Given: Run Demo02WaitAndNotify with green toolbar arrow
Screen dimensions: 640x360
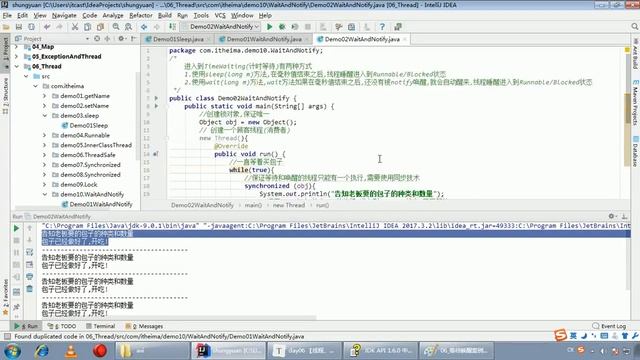Looking at the screenshot, I should (269, 27).
